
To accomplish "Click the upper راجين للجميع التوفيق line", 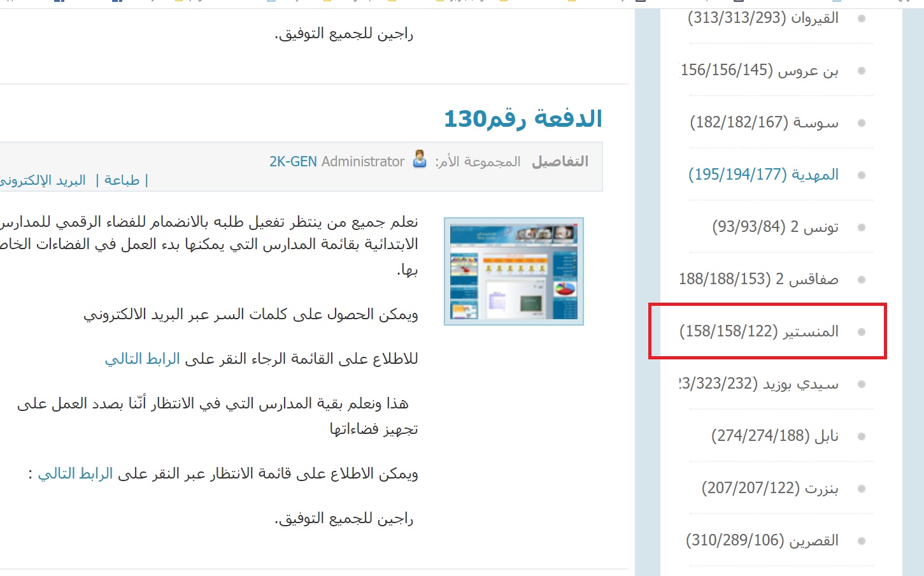I will [344, 34].
